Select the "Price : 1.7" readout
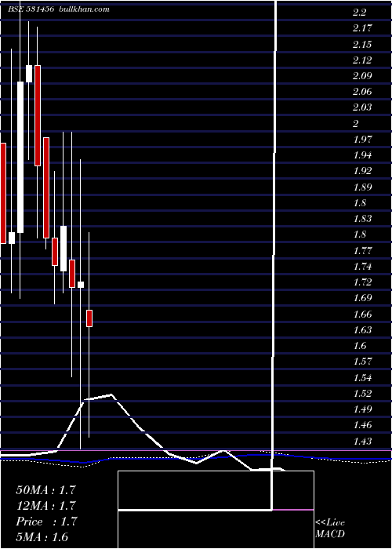Viewport: 392px width, 549px height. pyautogui.click(x=45, y=522)
